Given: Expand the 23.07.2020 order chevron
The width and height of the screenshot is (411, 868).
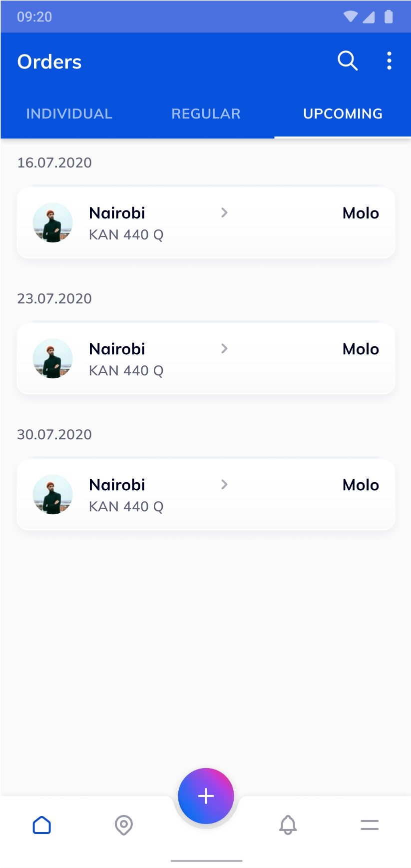Looking at the screenshot, I should (x=224, y=349).
